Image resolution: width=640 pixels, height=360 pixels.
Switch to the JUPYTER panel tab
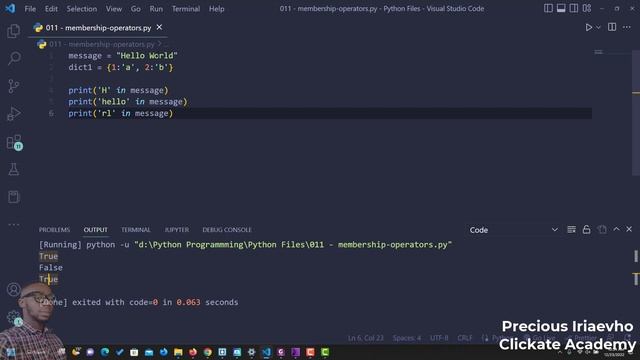(x=177, y=230)
